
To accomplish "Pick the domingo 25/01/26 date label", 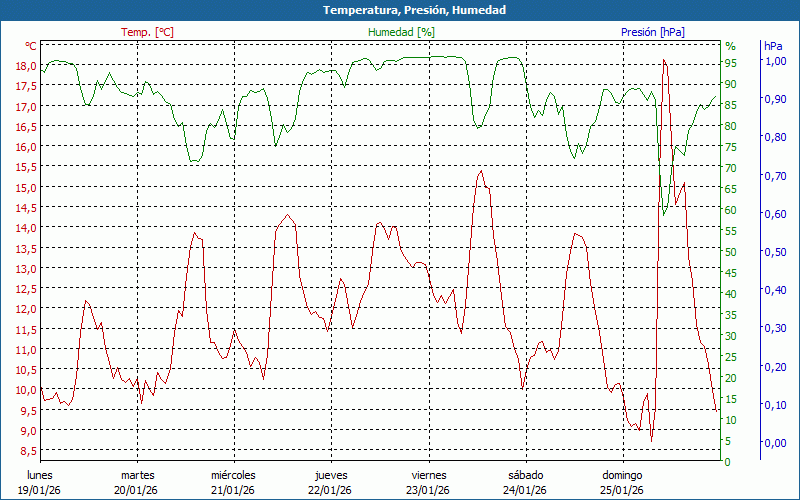I will [x=623, y=482].
